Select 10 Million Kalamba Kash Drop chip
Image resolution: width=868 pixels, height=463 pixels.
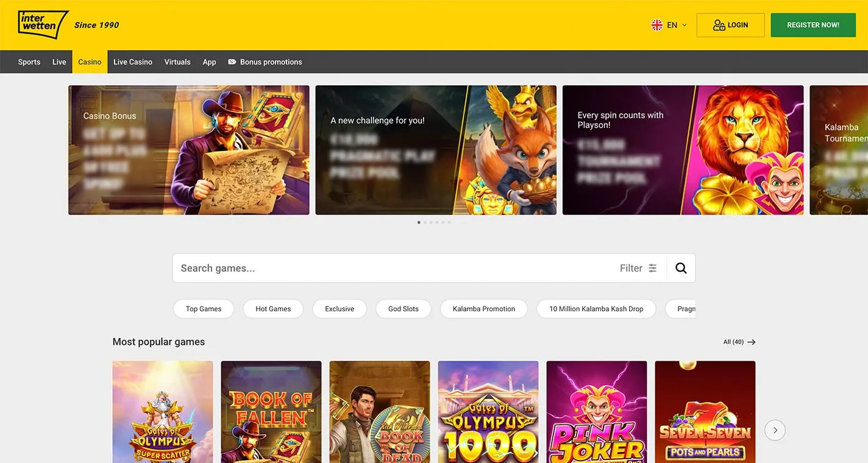596,309
